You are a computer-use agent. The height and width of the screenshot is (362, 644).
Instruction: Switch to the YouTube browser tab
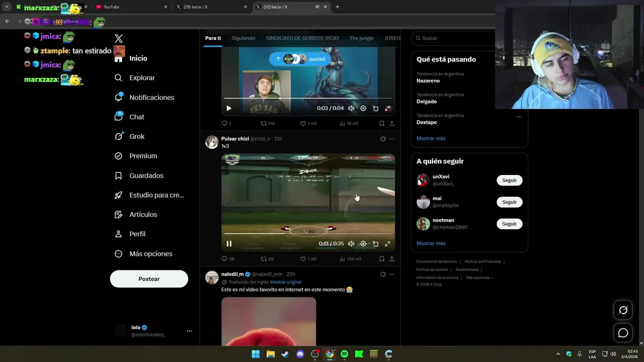tap(132, 7)
